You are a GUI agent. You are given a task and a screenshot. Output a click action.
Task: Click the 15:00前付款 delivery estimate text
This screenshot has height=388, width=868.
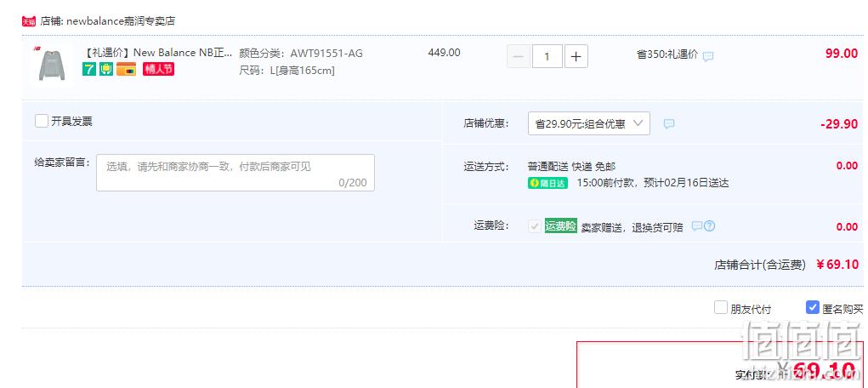(653, 183)
